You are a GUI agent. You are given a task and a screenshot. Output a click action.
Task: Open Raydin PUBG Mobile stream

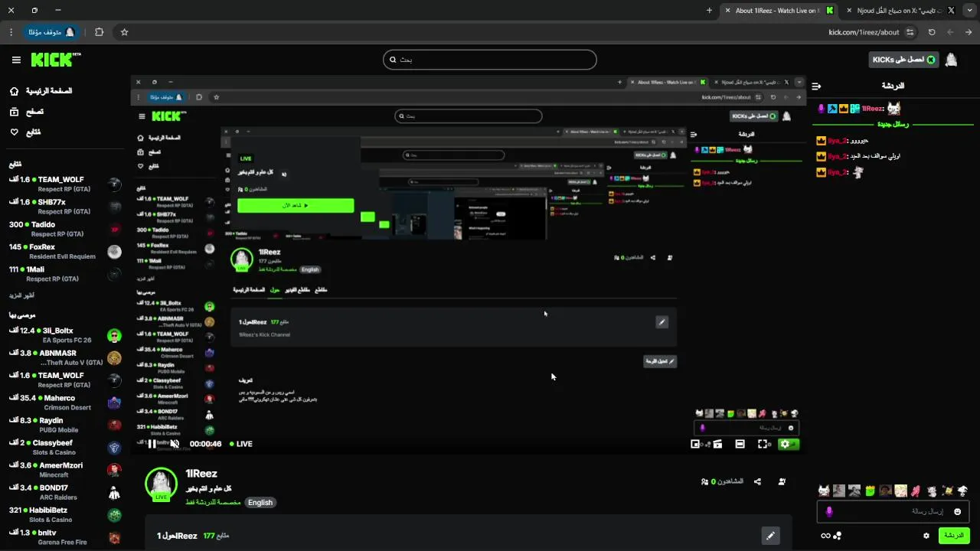[65, 425]
